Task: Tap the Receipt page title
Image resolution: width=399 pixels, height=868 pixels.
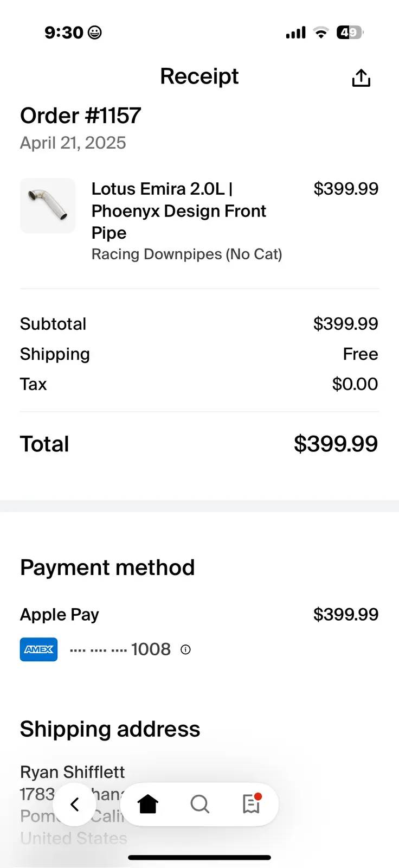Action: pos(199,76)
